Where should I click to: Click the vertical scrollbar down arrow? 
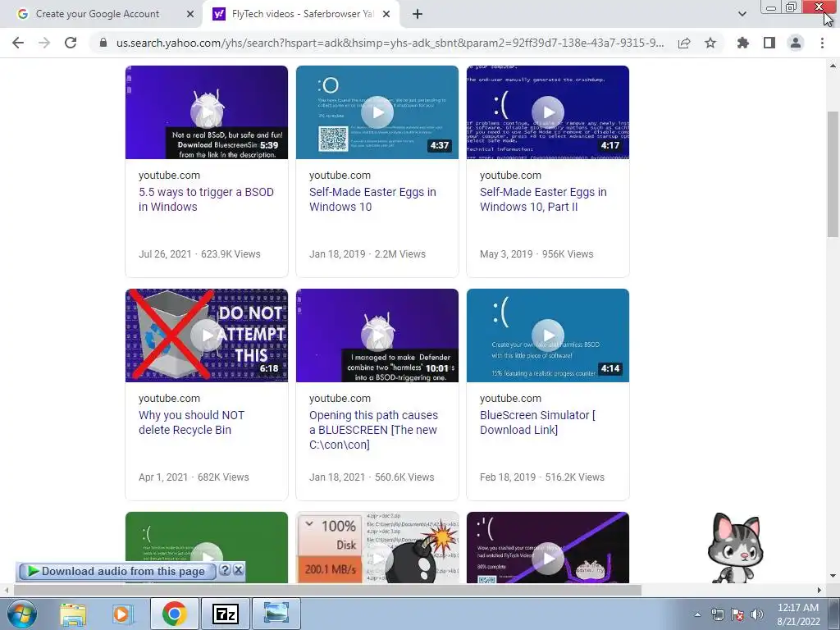[833, 577]
